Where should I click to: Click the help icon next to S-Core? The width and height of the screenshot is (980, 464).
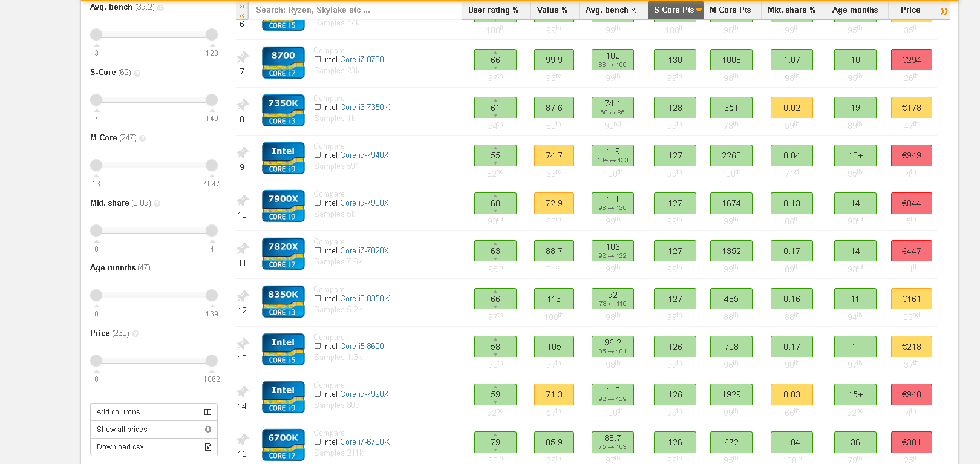[x=137, y=73]
